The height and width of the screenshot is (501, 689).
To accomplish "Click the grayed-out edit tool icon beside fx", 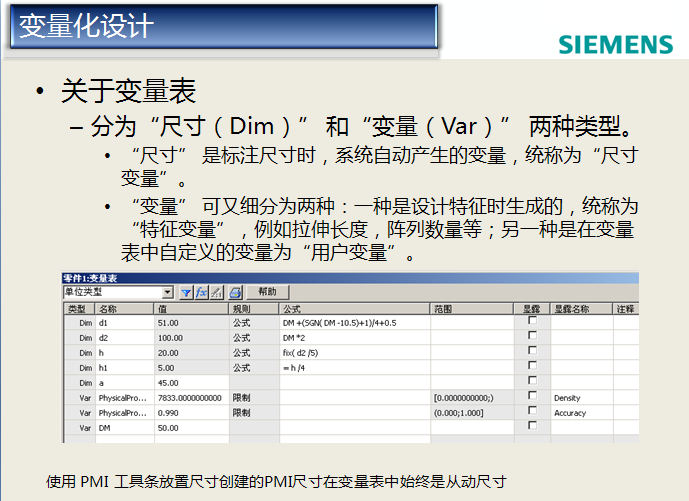I will (217, 292).
